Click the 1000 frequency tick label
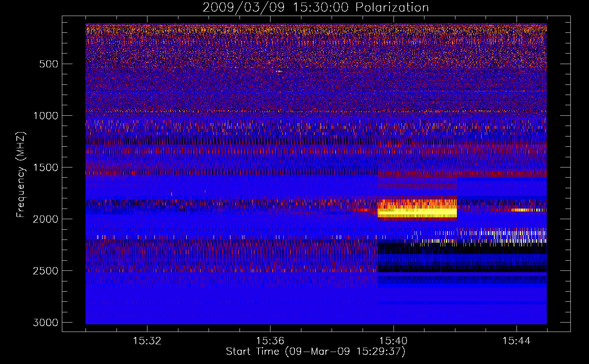This screenshot has width=589, height=364. coord(46,116)
